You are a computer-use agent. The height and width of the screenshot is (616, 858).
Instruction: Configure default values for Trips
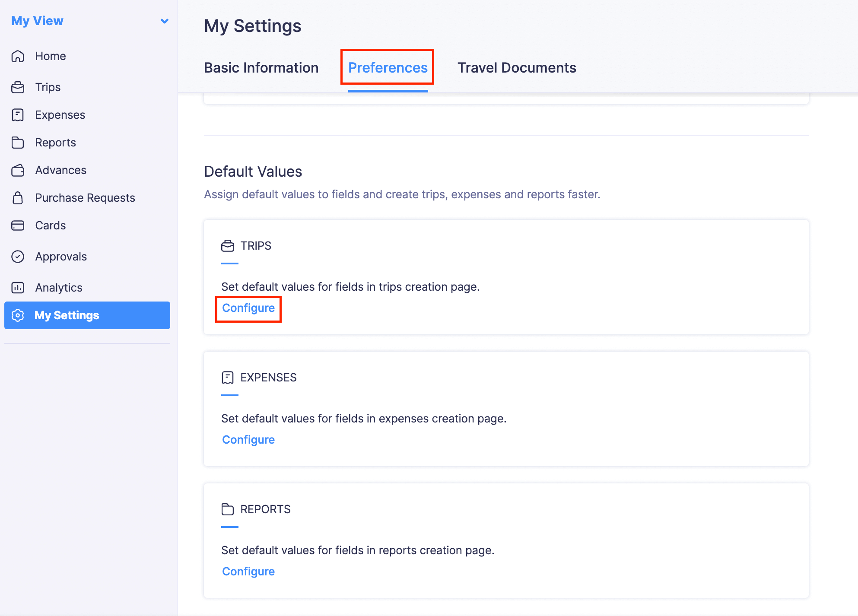248,308
